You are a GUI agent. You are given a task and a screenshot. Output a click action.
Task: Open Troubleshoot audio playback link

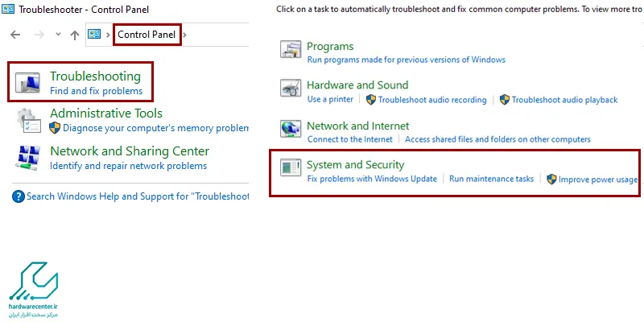564,100
